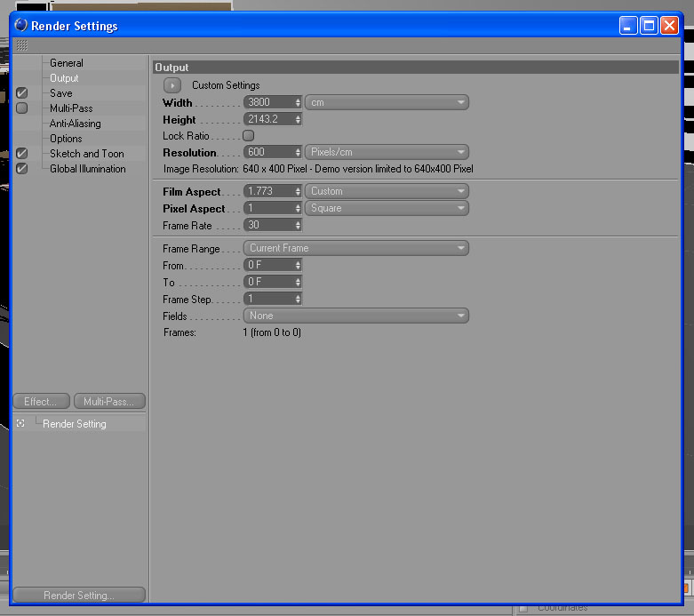Click the Film Aspect spinner arrows

tap(298, 191)
